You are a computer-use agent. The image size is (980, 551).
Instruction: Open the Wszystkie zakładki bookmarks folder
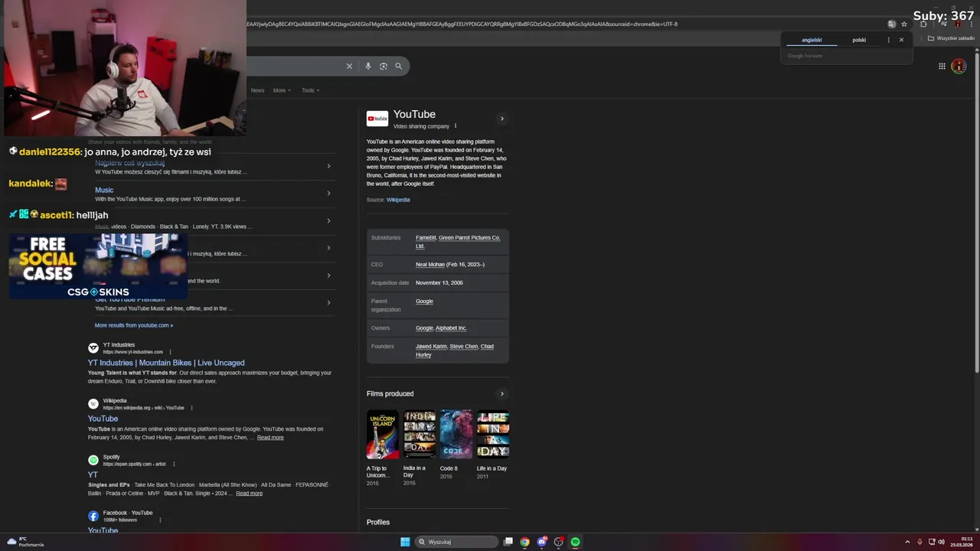click(951, 38)
